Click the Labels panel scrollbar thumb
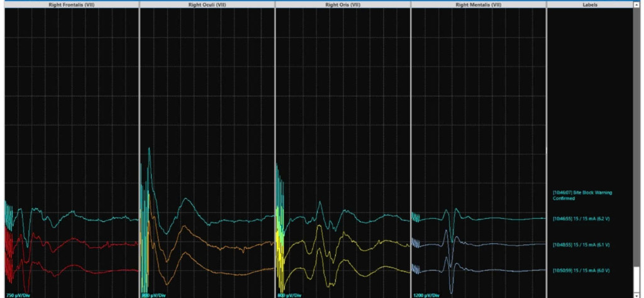Image resolution: width=644 pixels, height=298 pixels. (x=636, y=279)
